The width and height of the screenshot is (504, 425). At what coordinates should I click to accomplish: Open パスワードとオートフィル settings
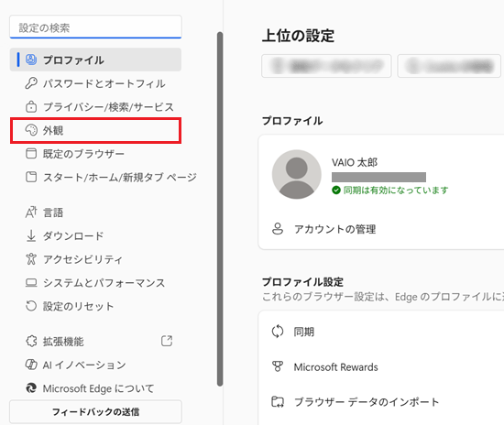[x=95, y=83]
